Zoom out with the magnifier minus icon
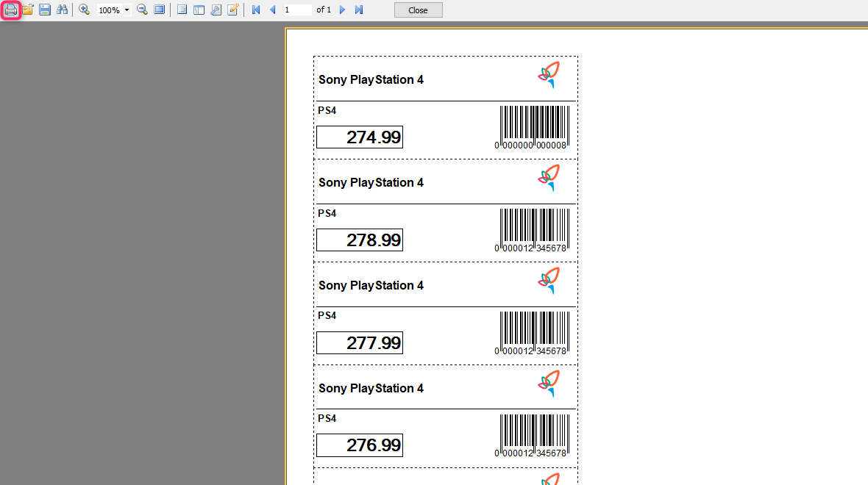 (x=142, y=10)
